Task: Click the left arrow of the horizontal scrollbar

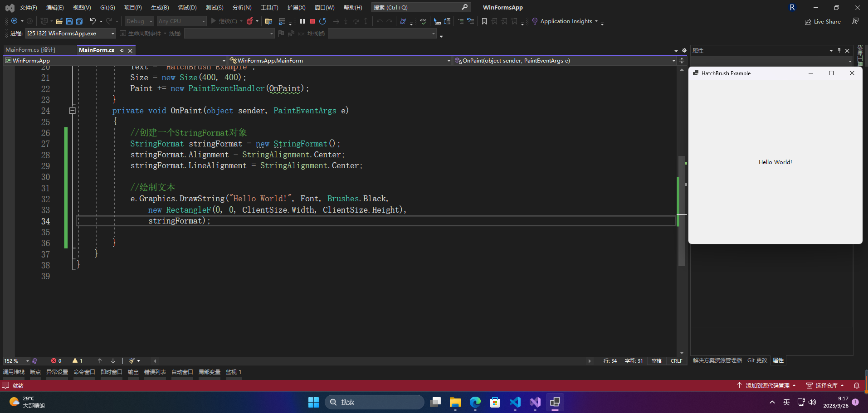Action: point(155,361)
